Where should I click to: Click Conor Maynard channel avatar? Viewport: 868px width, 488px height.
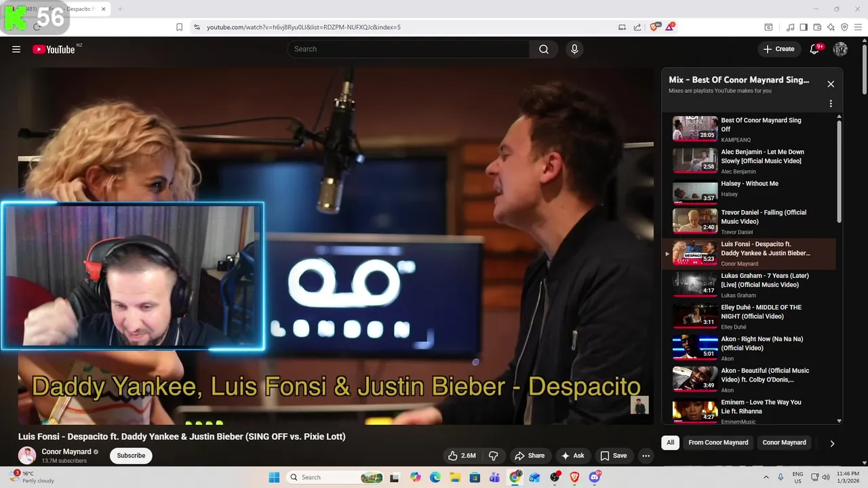27,455
